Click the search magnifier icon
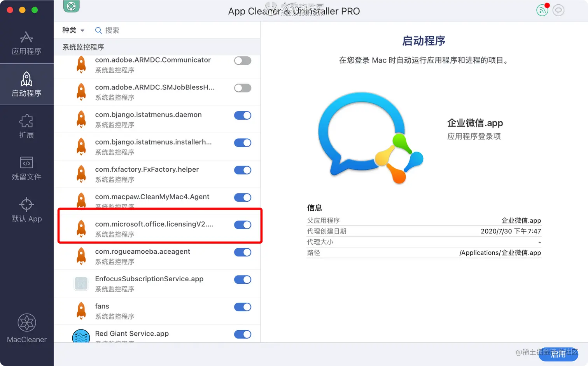 [x=98, y=30]
